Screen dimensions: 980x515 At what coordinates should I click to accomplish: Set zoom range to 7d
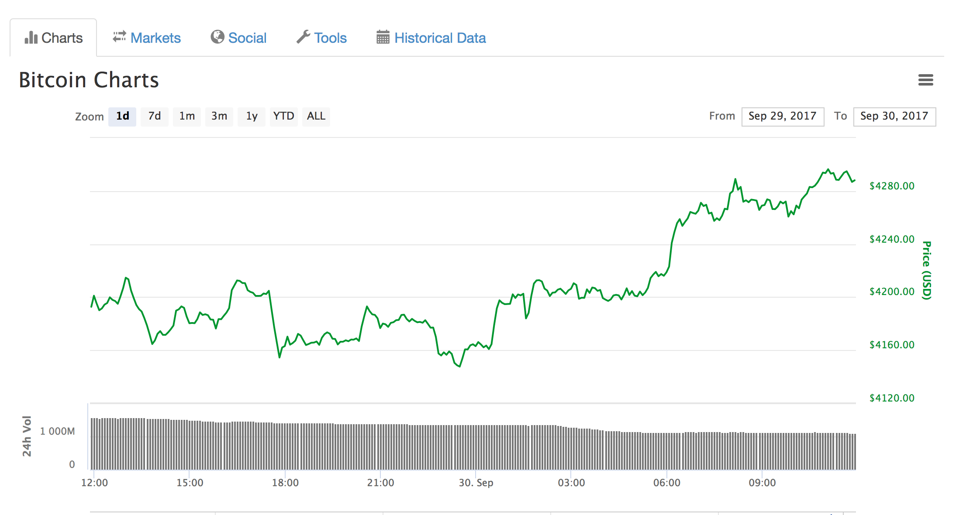[x=155, y=116]
